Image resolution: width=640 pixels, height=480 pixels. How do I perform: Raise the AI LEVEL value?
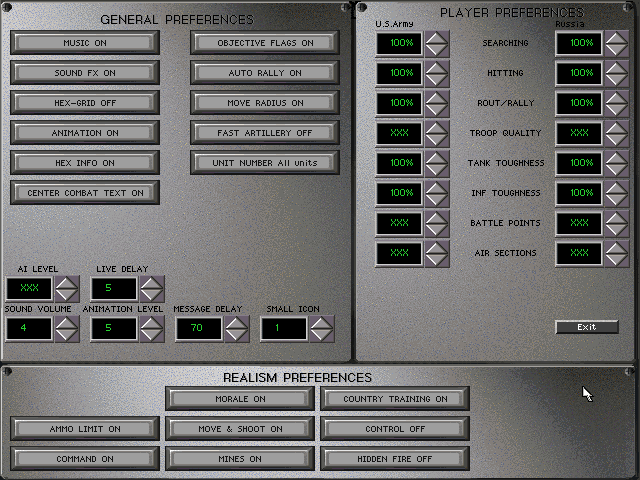(67, 282)
